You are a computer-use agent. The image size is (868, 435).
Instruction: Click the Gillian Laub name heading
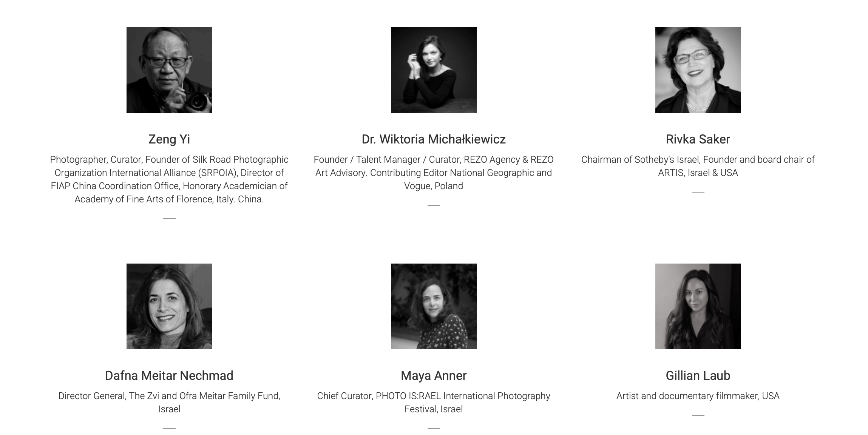click(698, 376)
